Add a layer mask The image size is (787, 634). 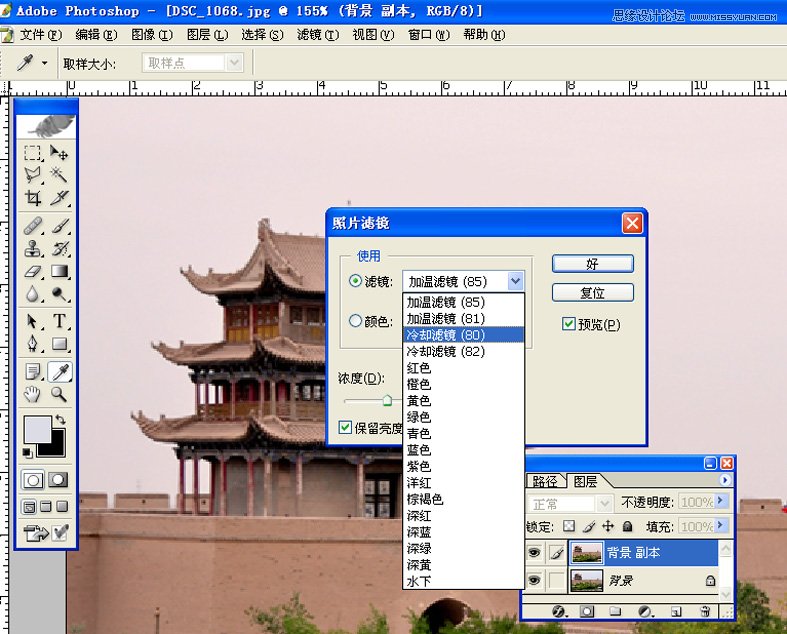click(x=586, y=611)
